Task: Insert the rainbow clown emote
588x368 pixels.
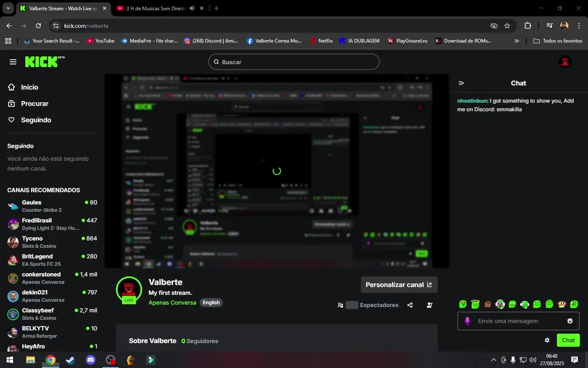Action: (x=500, y=304)
